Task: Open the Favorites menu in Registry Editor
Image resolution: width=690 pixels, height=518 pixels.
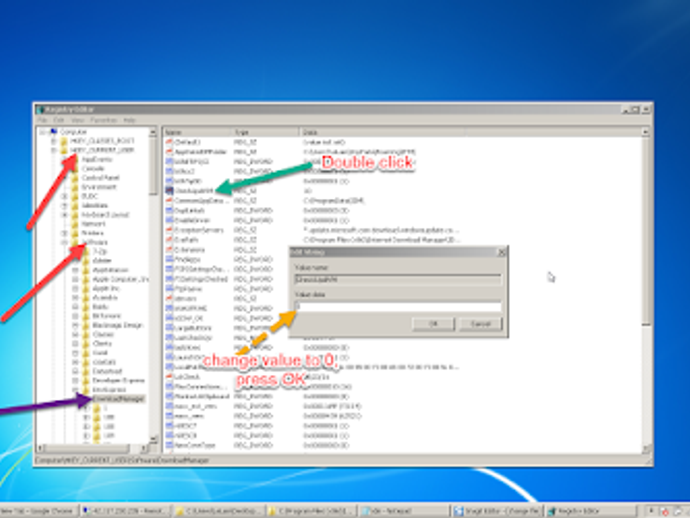Action: coord(103,120)
